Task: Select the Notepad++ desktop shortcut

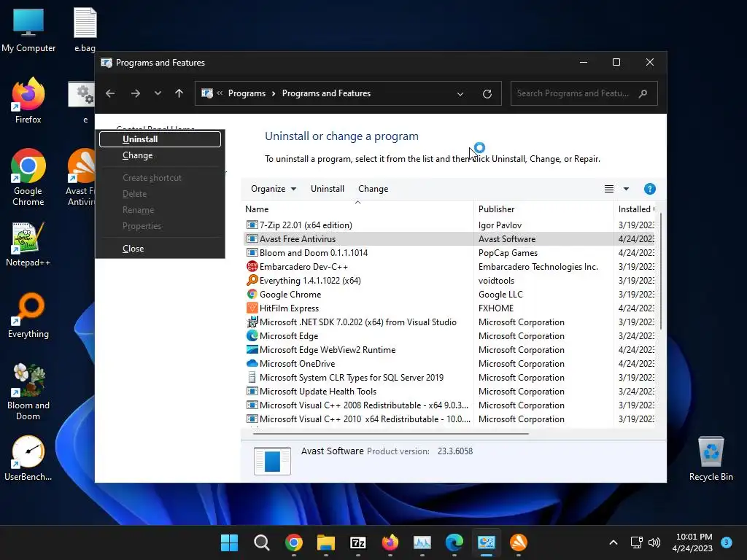Action: click(28, 244)
